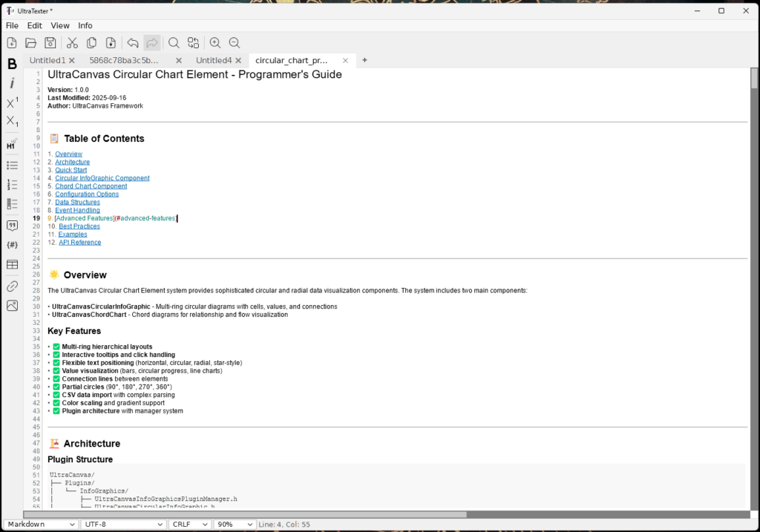Click the italic formatting icon

[x=12, y=84]
